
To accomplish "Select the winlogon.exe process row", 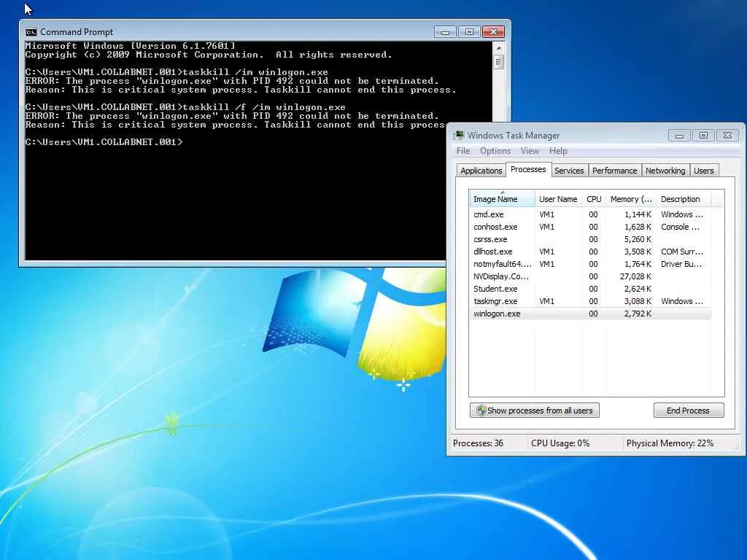I will click(589, 314).
